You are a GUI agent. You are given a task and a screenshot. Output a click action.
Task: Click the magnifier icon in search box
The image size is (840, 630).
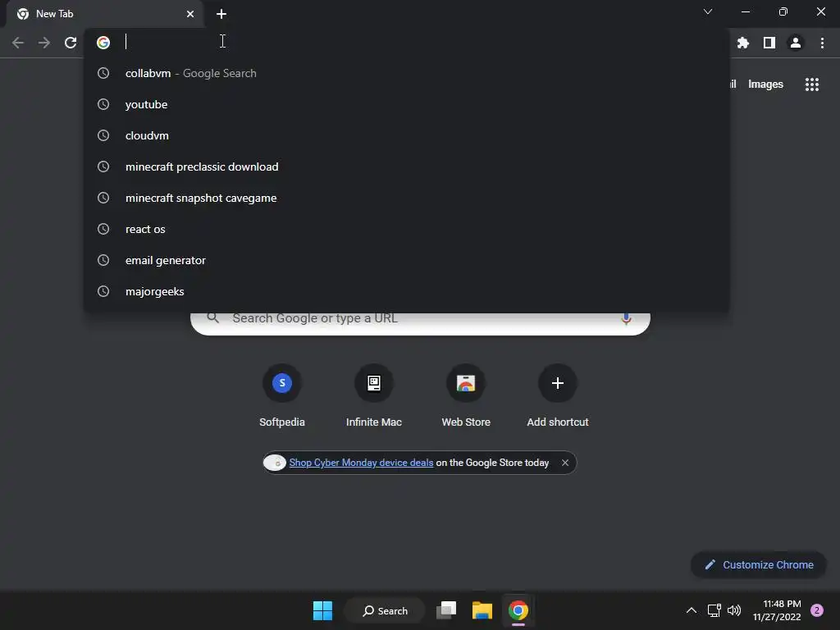[212, 318]
